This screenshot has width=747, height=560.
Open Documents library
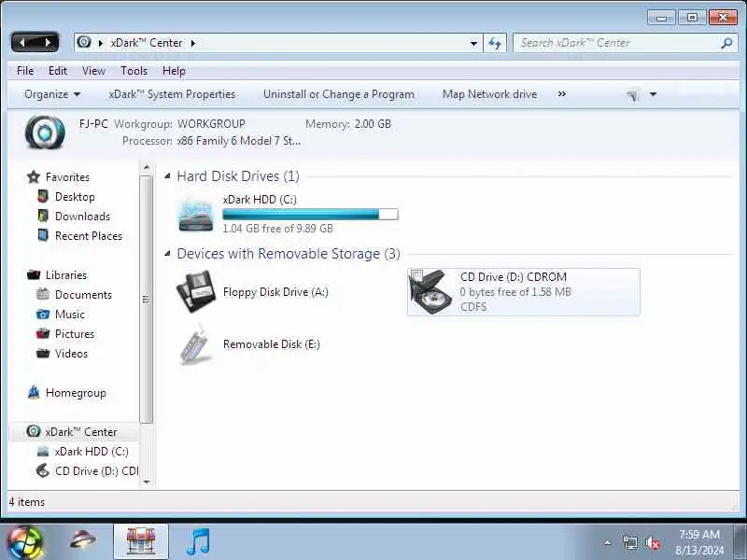pos(83,295)
